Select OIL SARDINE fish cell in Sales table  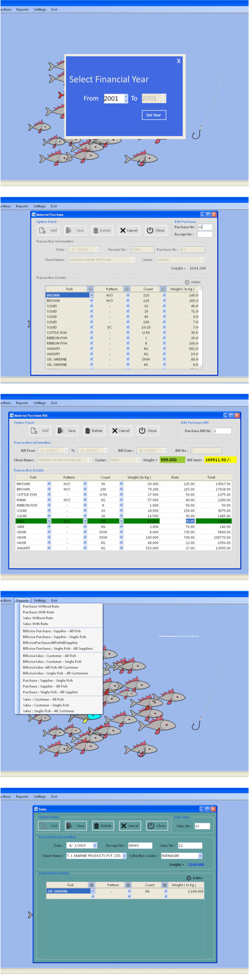[x=68, y=891]
